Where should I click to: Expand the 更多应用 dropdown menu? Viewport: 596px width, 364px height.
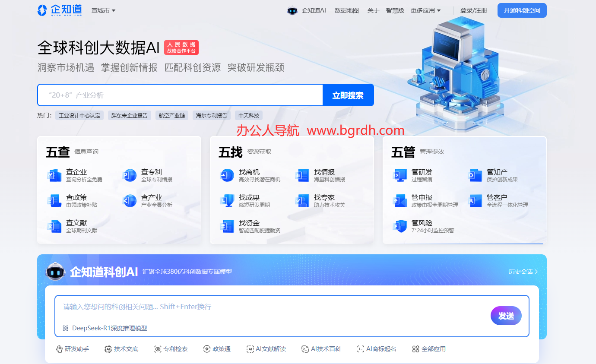click(x=425, y=10)
